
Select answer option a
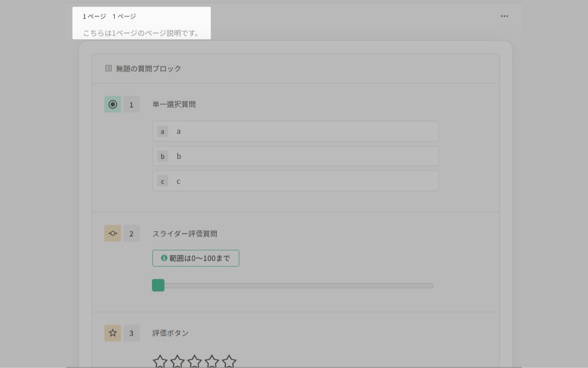[296, 131]
